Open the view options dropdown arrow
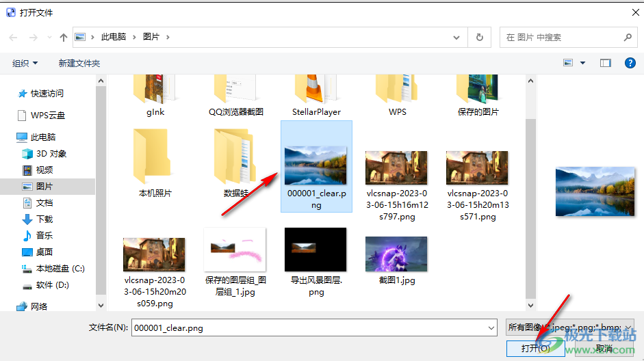 pos(582,63)
